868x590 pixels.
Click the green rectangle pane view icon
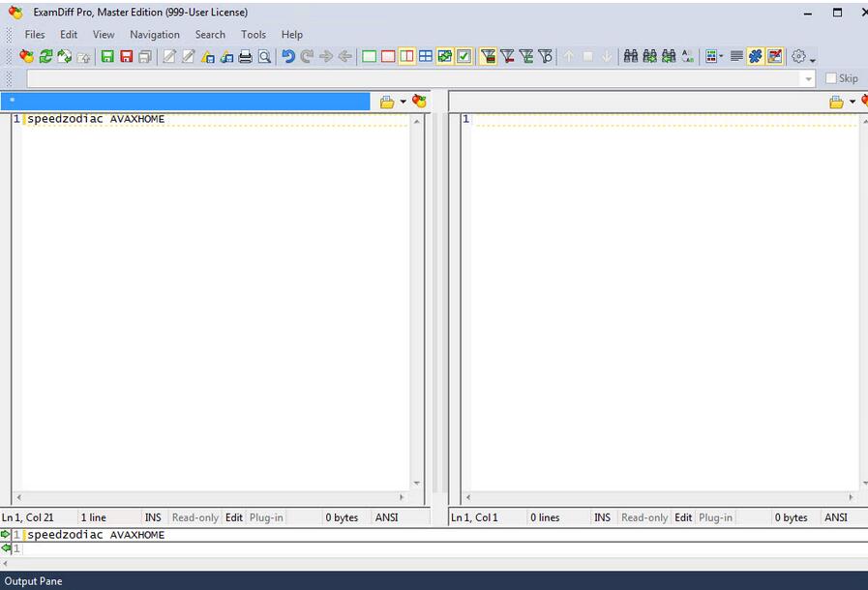(370, 56)
